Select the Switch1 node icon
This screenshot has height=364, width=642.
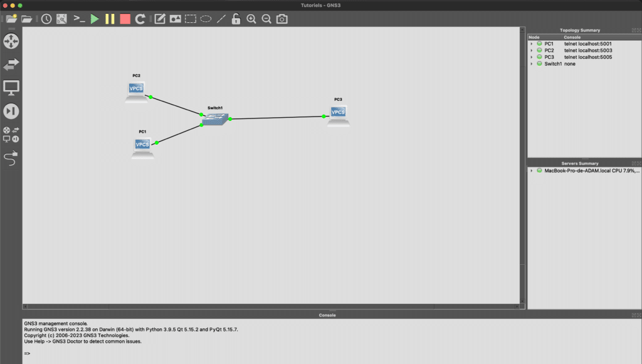pos(215,118)
